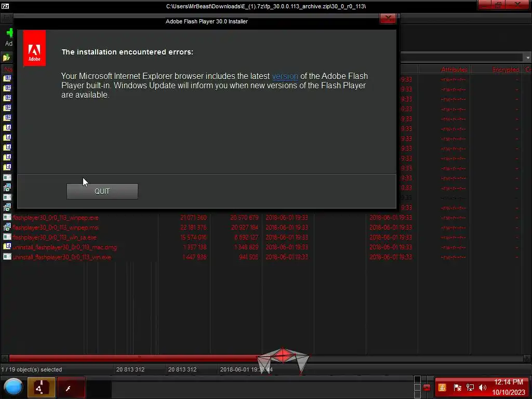
Task: Click packed size 6 692 127 value
Action: (x=246, y=237)
